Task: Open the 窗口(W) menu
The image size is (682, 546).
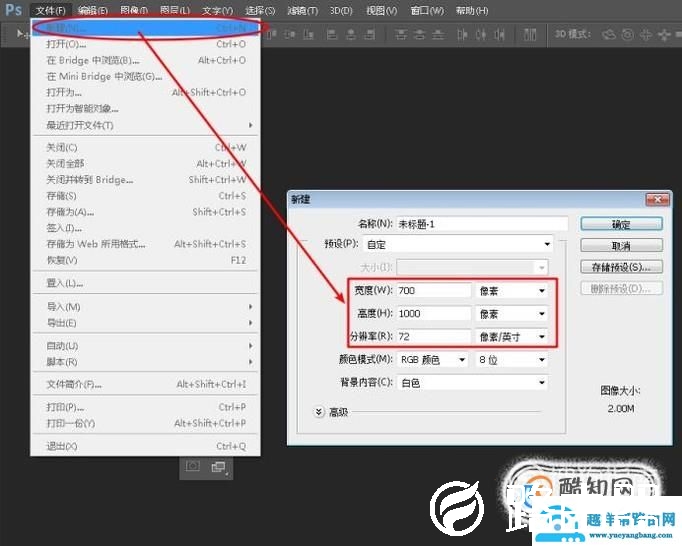Action: click(427, 10)
